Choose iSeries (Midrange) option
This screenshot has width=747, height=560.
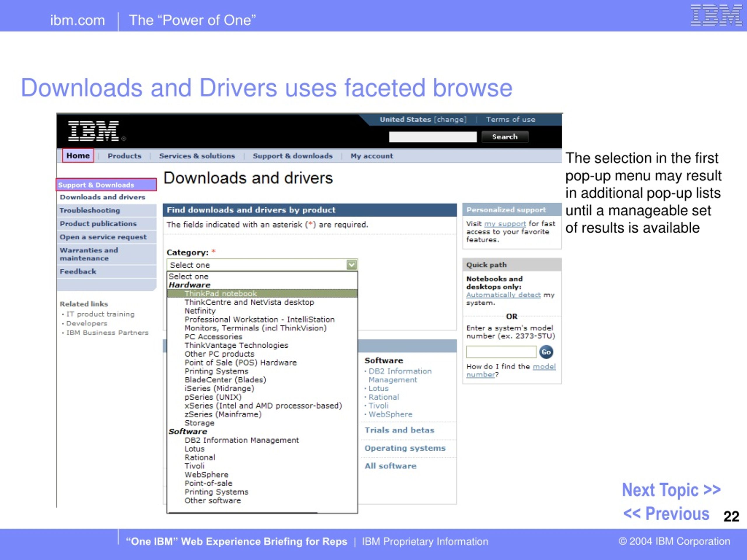point(219,388)
